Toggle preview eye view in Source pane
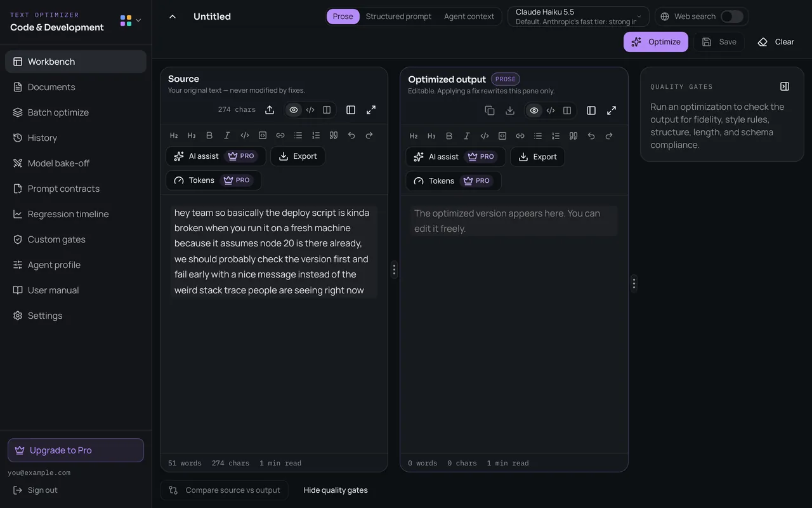This screenshot has width=812, height=508. (294, 110)
